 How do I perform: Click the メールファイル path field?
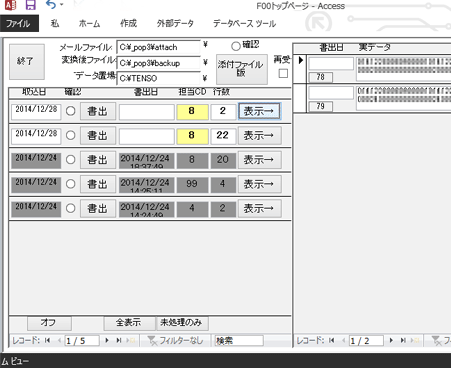[x=158, y=47]
